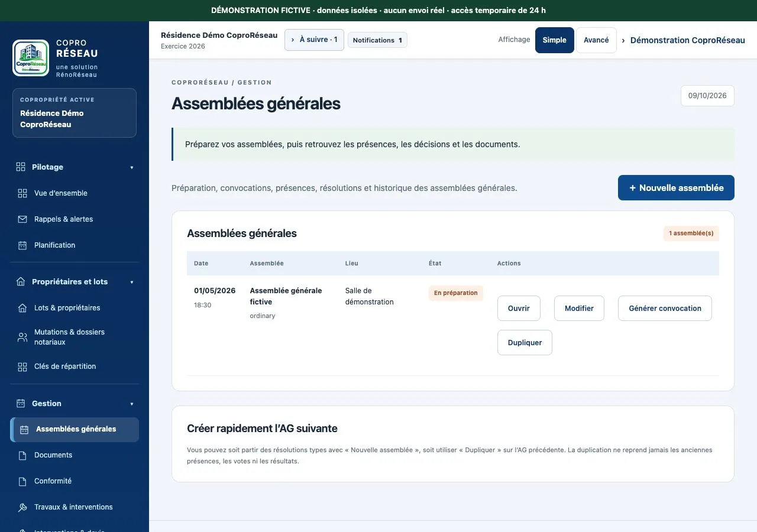Open the Vue d'ensemble menu item
Viewport: 757px width, 532px height.
(x=75, y=193)
